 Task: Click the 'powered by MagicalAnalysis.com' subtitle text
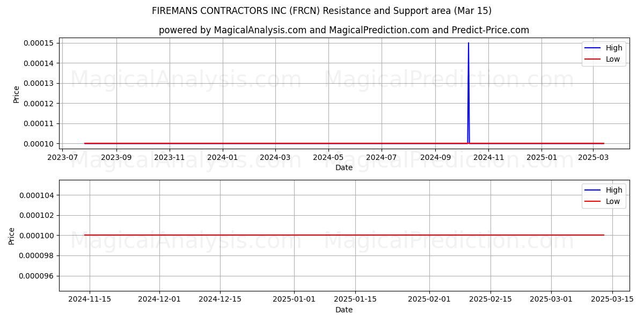[x=344, y=30]
